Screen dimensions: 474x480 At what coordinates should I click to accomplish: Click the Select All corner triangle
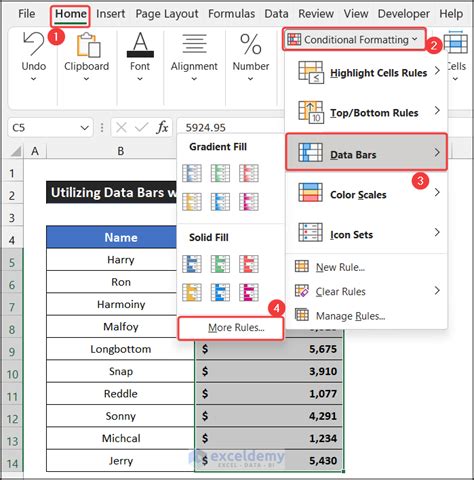[15, 151]
